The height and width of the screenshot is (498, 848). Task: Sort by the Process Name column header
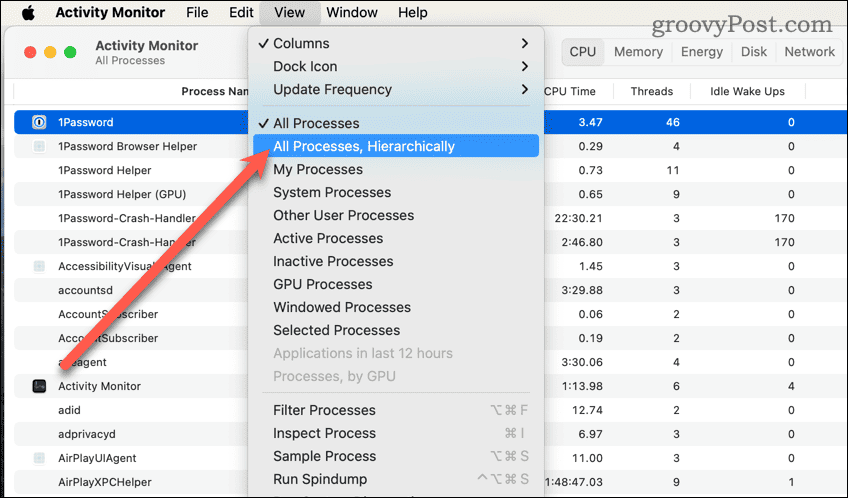pyautogui.click(x=215, y=91)
